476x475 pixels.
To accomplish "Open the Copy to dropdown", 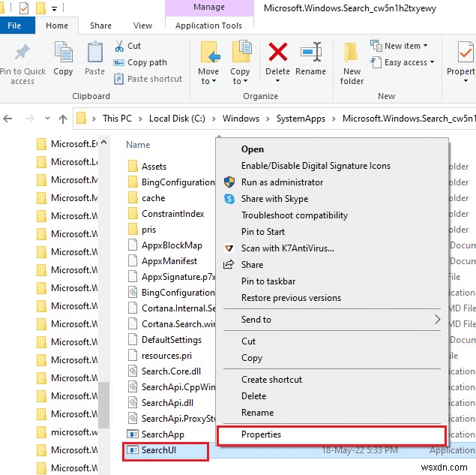I will pos(240,77).
